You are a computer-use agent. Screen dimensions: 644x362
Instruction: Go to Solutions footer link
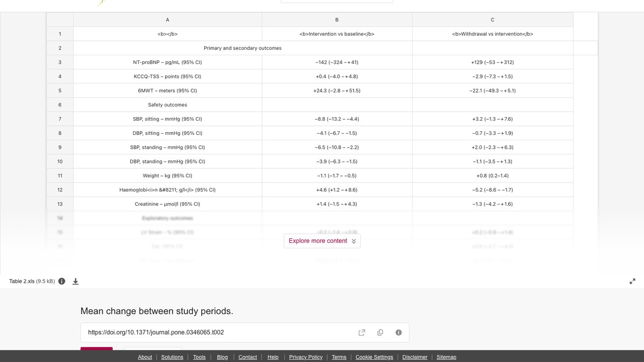click(x=172, y=357)
